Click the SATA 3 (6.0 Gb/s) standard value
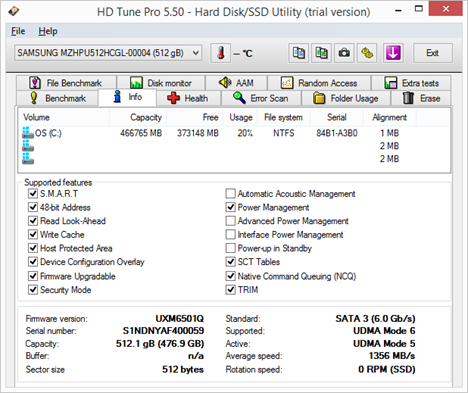Image resolution: width=468 pixels, height=393 pixels. (375, 319)
